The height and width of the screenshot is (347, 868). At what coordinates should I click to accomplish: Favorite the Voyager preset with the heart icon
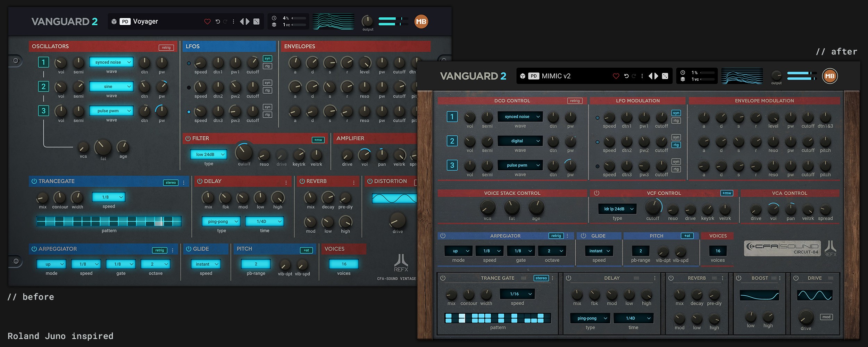point(207,22)
